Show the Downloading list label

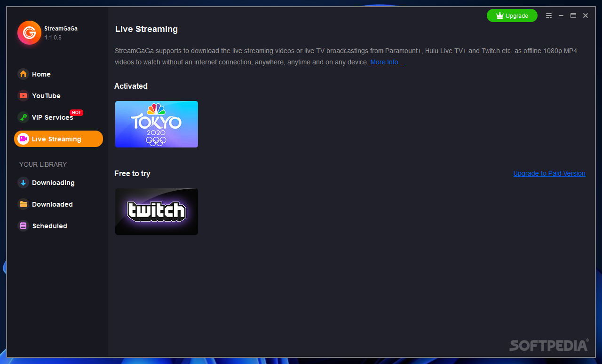pos(53,183)
